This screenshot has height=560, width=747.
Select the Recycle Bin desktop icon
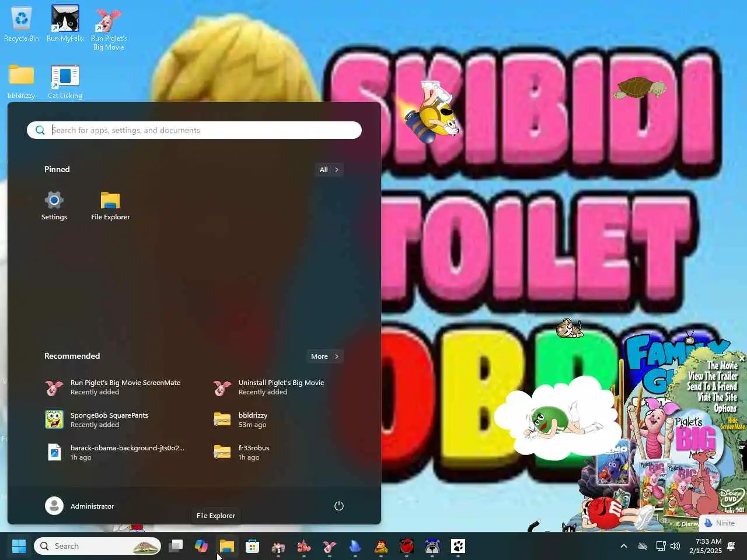click(x=22, y=24)
